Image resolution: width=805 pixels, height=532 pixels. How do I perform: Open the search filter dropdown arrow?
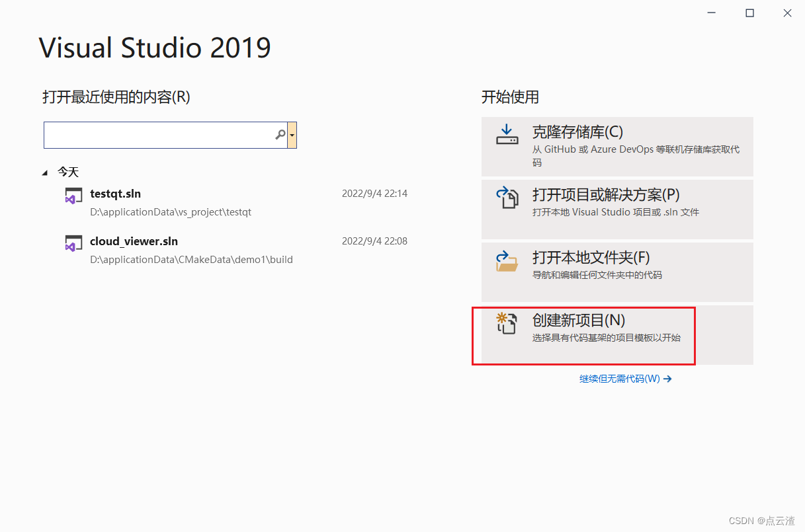(292, 135)
